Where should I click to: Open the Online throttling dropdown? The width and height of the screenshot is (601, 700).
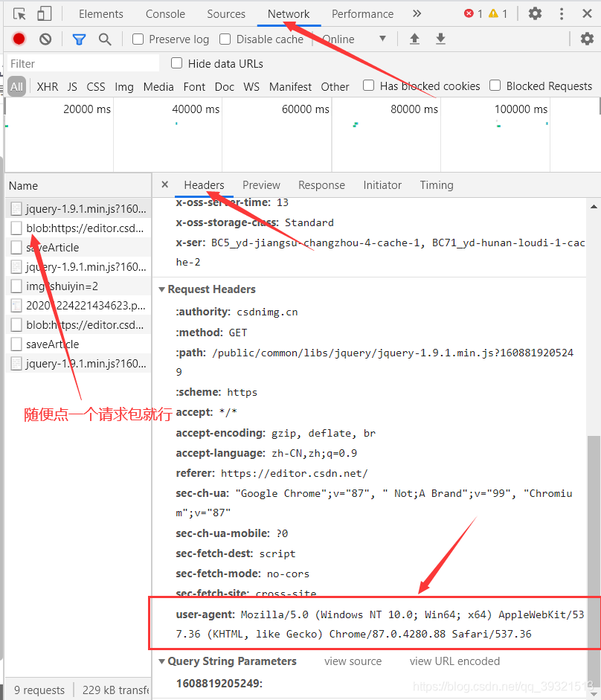[x=353, y=39]
